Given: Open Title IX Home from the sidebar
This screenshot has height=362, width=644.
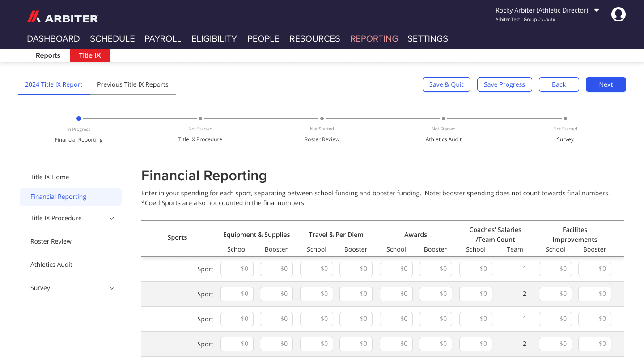Looking at the screenshot, I should coord(50,177).
